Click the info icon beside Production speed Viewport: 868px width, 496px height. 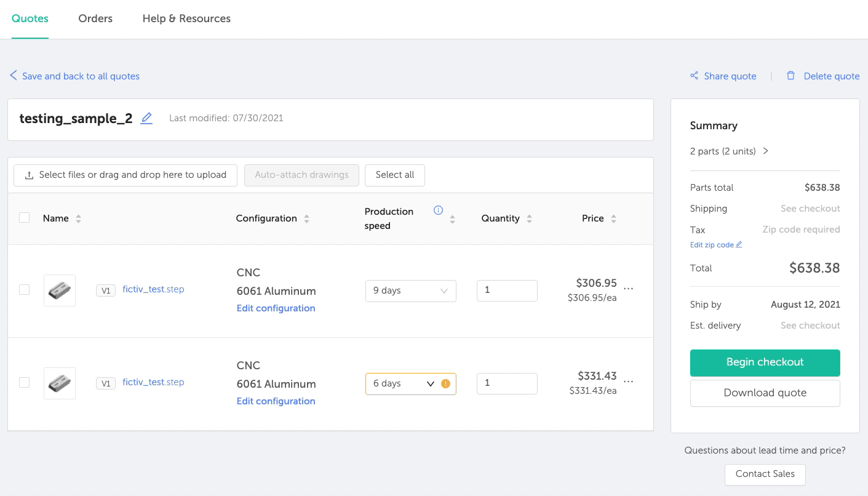(x=438, y=210)
